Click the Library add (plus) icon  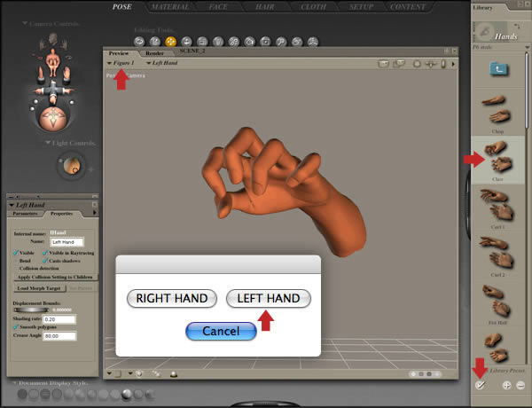point(506,385)
